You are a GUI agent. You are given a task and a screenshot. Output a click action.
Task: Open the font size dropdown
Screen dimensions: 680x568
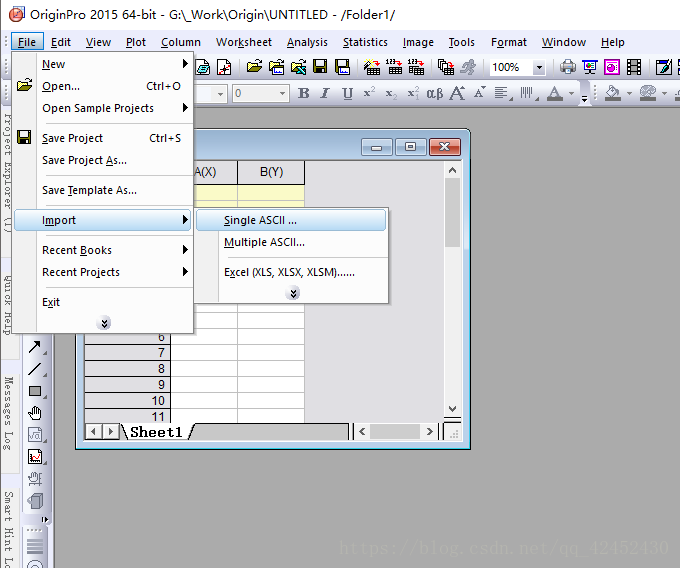[x=282, y=93]
